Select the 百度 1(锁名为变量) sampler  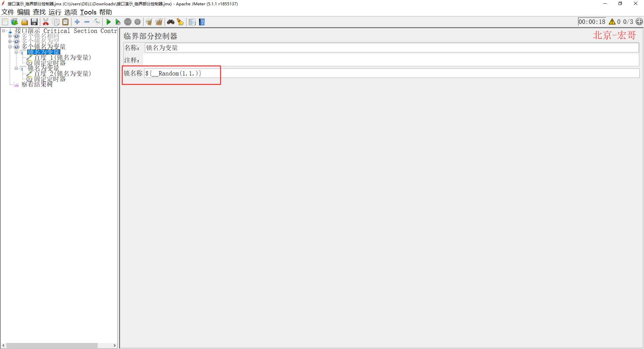click(62, 57)
